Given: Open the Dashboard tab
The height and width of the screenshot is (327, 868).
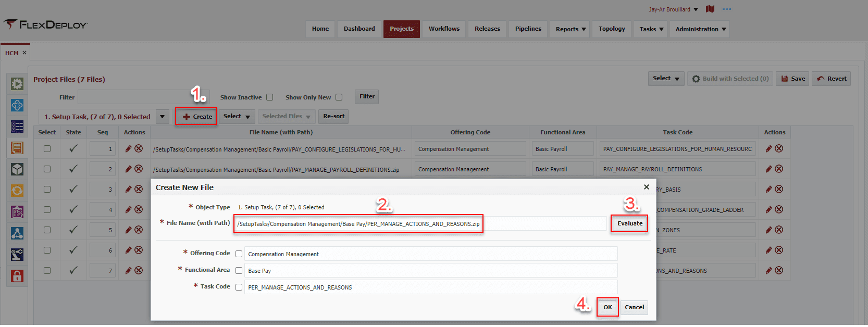Looking at the screenshot, I should point(359,29).
